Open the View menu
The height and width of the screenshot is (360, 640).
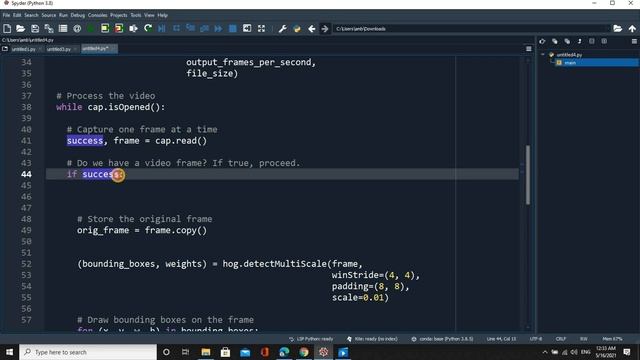coord(149,15)
